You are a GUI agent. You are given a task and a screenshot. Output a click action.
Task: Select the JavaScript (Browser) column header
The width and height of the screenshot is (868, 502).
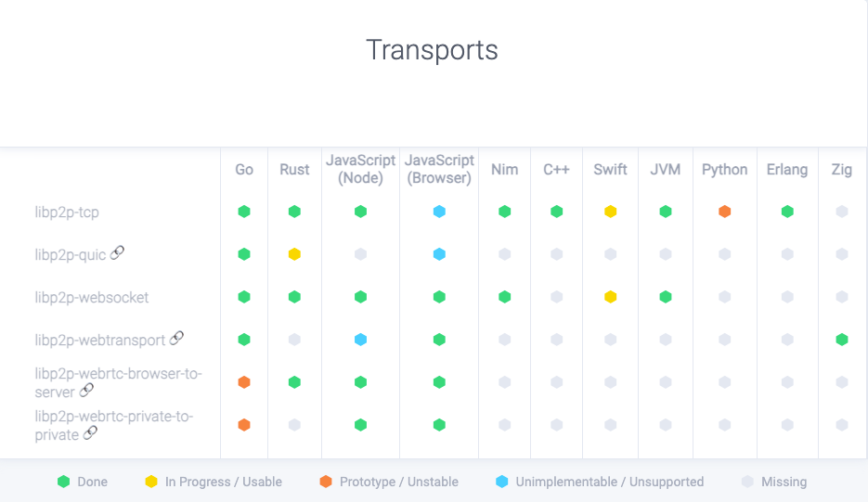pyautogui.click(x=439, y=170)
